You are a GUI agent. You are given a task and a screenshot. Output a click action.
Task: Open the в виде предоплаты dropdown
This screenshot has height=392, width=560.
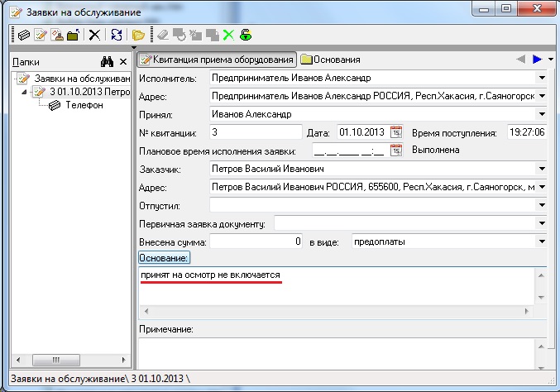(542, 241)
